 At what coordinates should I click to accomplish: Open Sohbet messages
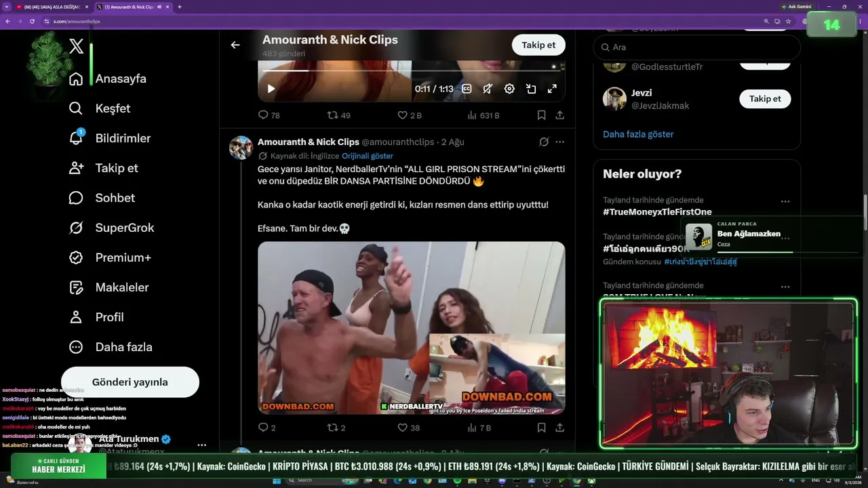pyautogui.click(x=102, y=198)
